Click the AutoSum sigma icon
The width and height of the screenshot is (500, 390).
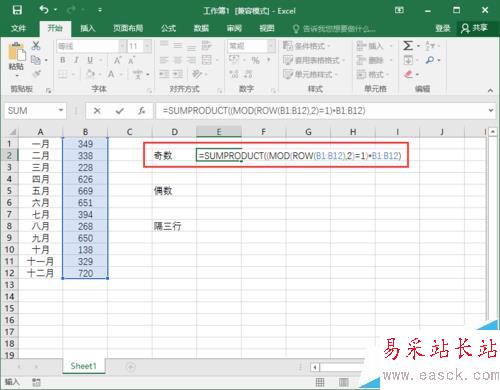[x=408, y=46]
